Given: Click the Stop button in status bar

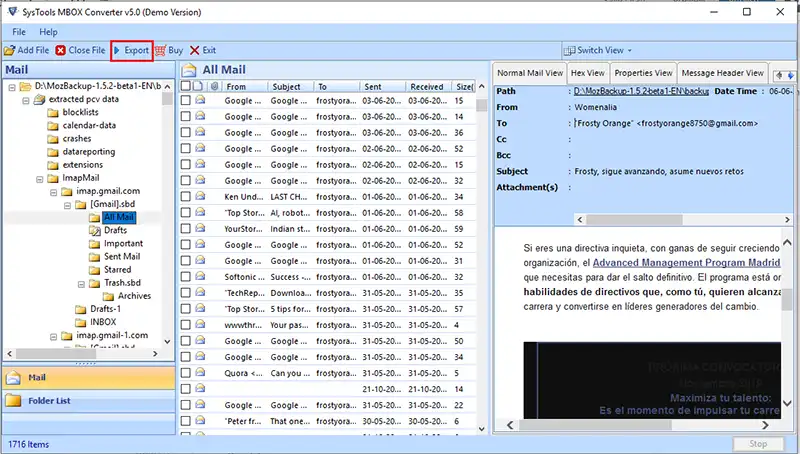Looking at the screenshot, I should click(x=758, y=444).
